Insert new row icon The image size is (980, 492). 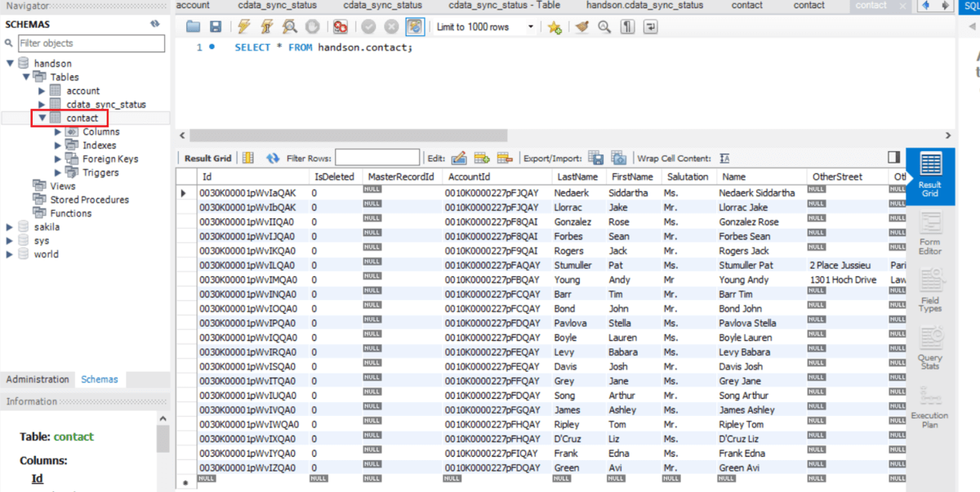pyautogui.click(x=482, y=158)
